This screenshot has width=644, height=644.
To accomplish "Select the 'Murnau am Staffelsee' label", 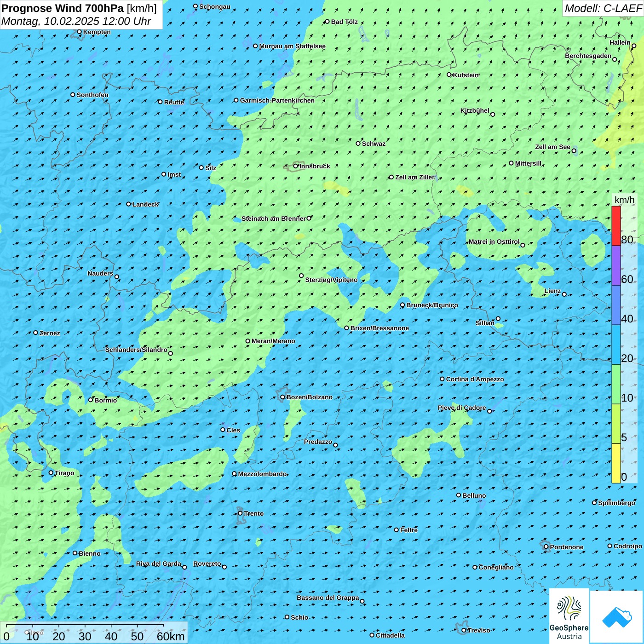I will [292, 46].
